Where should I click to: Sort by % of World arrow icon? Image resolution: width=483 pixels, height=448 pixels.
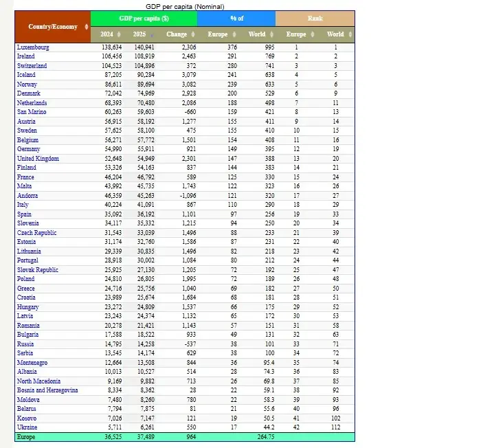point(271,34)
